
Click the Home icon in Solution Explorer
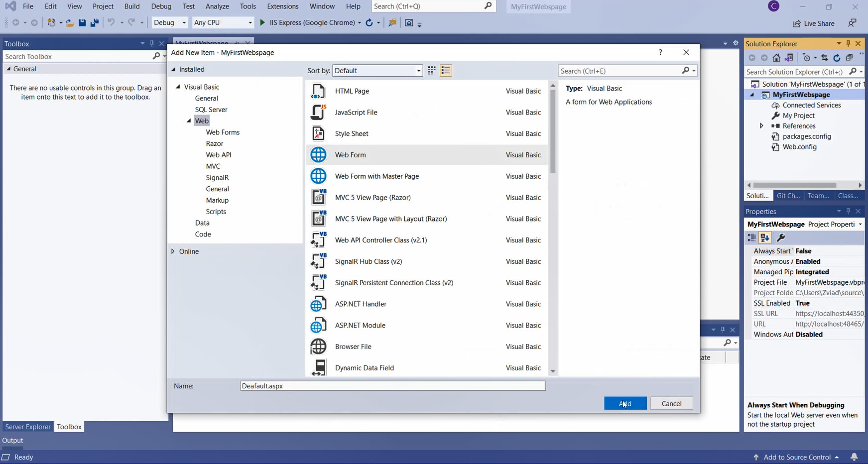click(x=776, y=58)
